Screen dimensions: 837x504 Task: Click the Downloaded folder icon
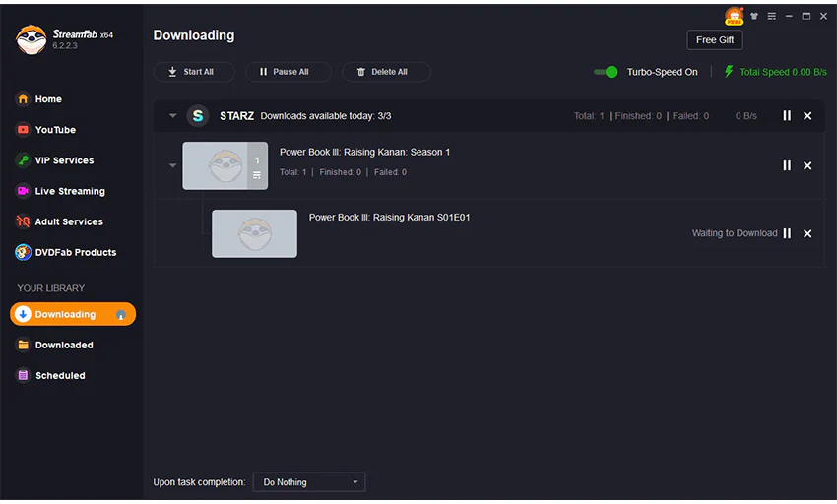tap(23, 345)
